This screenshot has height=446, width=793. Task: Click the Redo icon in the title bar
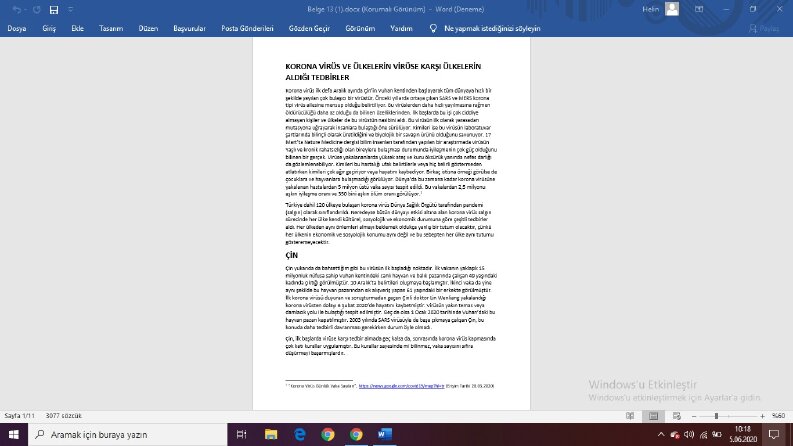point(36,10)
